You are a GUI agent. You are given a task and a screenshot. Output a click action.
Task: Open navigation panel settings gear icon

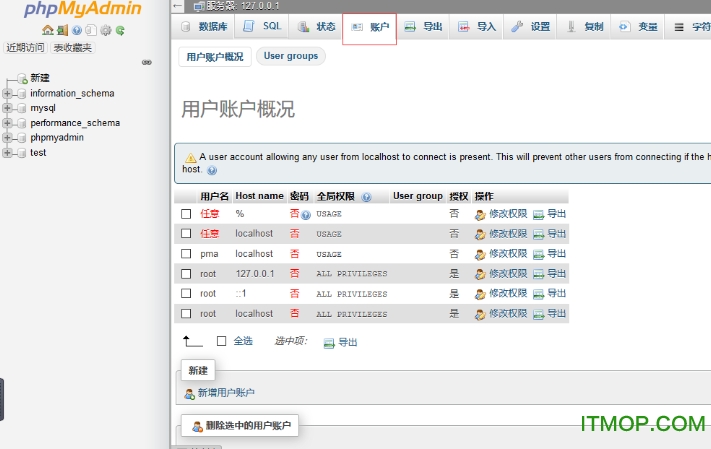[106, 30]
